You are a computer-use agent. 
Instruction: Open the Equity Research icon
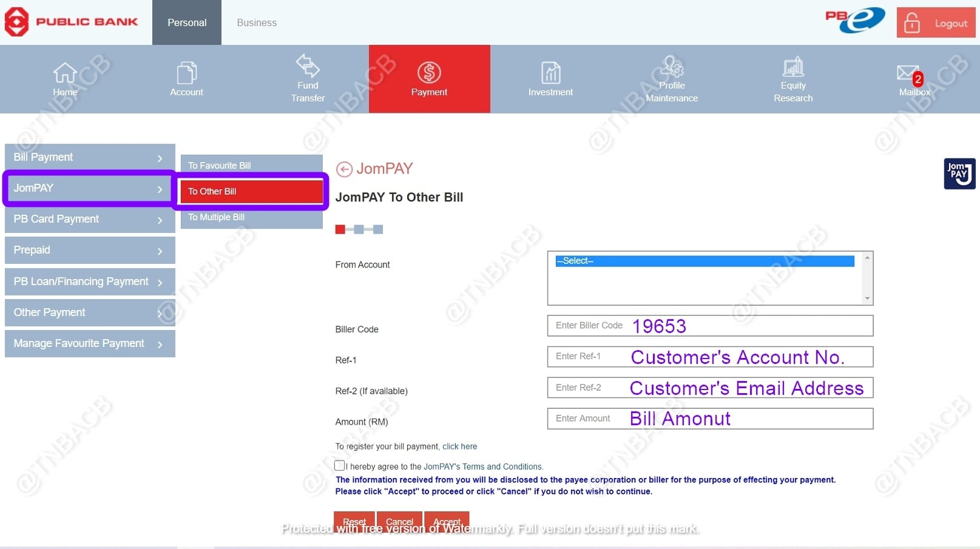tap(793, 66)
